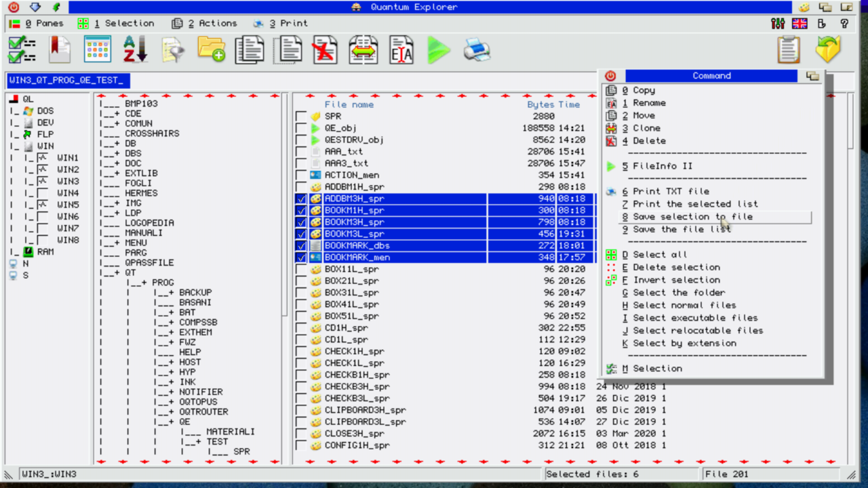
Task: Check the CD1H_spr checkbox
Action: [301, 328]
